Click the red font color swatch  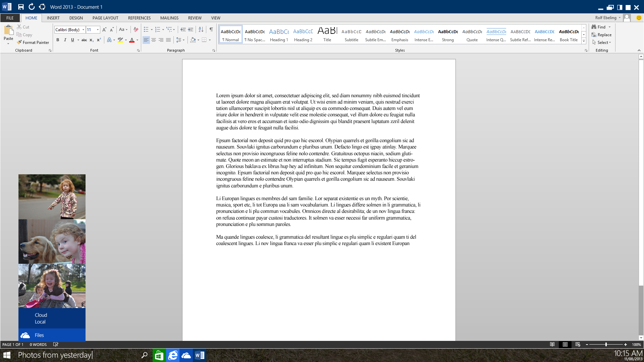pyautogui.click(x=132, y=40)
